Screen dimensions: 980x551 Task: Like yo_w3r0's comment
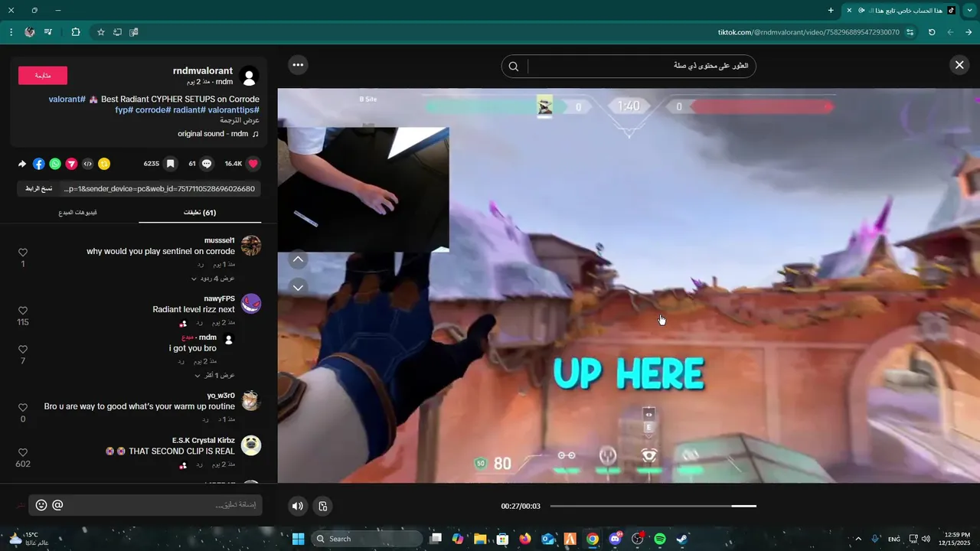23,408
